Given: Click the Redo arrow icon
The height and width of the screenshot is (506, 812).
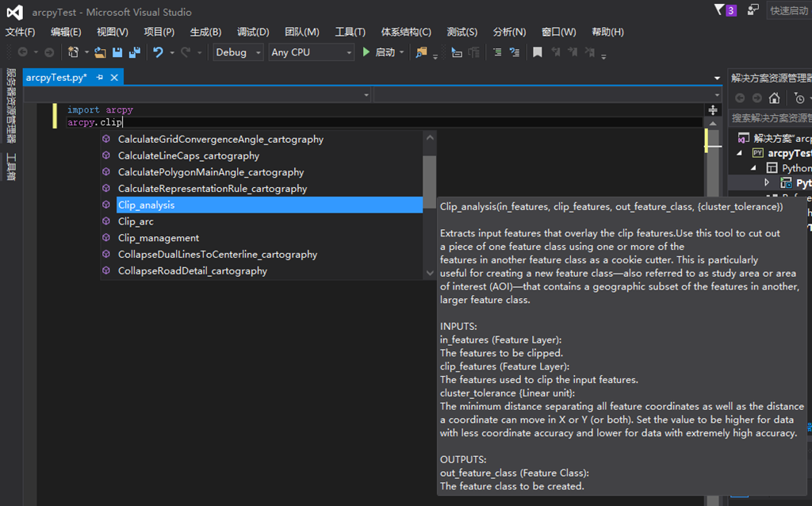Looking at the screenshot, I should pos(186,52).
